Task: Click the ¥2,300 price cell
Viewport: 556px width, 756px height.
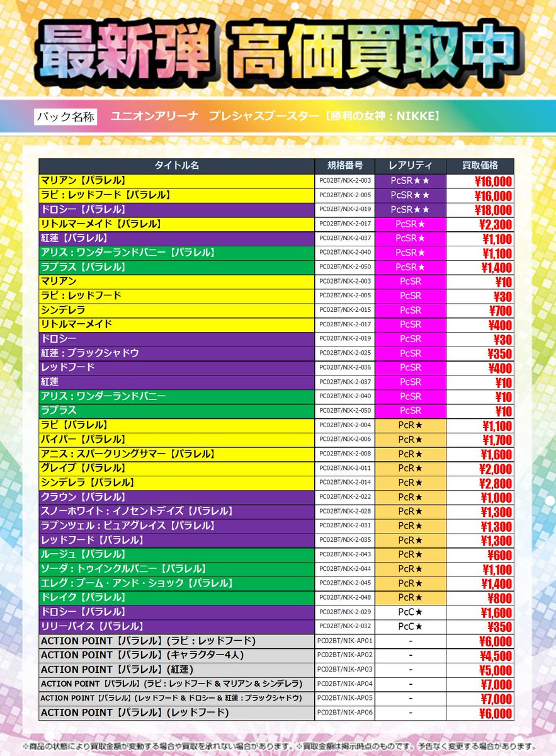Action: click(x=480, y=224)
